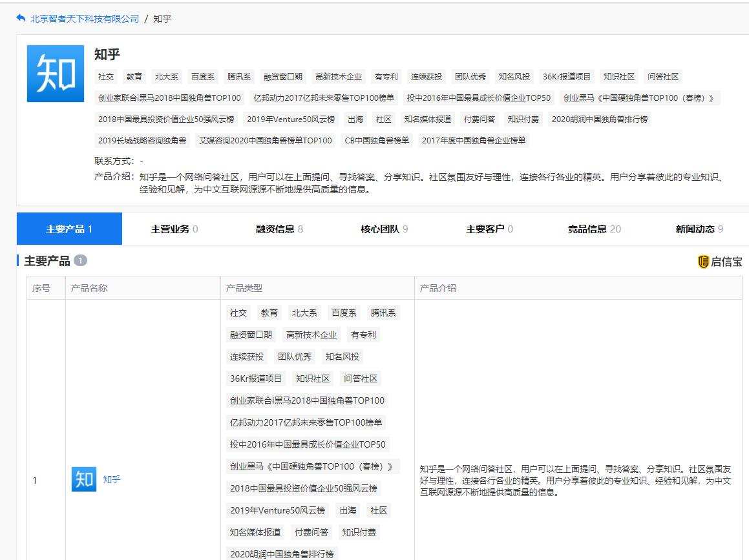This screenshot has width=749, height=560.
Task: Click the large Zhihu logo in header
Action: pos(56,74)
